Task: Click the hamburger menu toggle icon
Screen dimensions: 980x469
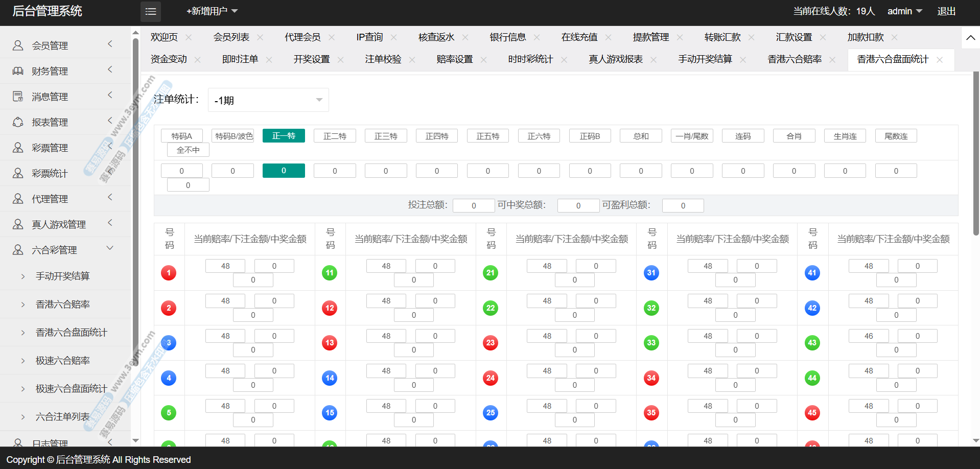Action: pyautogui.click(x=151, y=11)
